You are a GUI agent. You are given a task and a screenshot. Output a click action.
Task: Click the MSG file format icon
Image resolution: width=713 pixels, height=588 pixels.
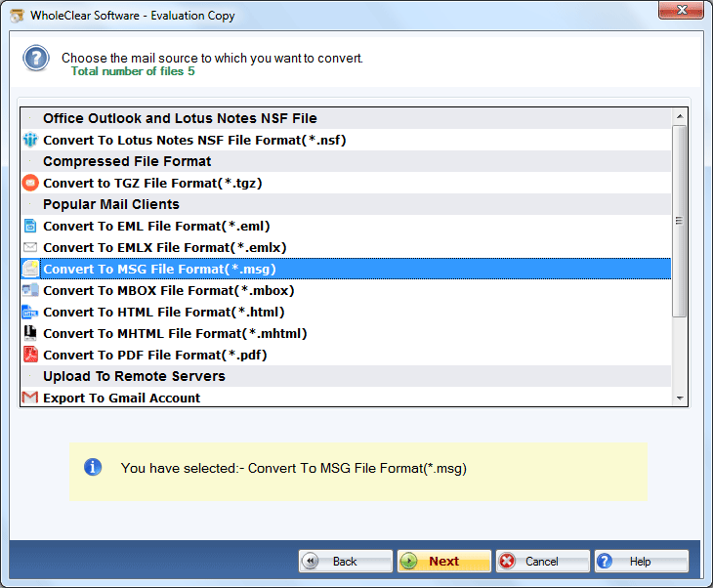30,269
